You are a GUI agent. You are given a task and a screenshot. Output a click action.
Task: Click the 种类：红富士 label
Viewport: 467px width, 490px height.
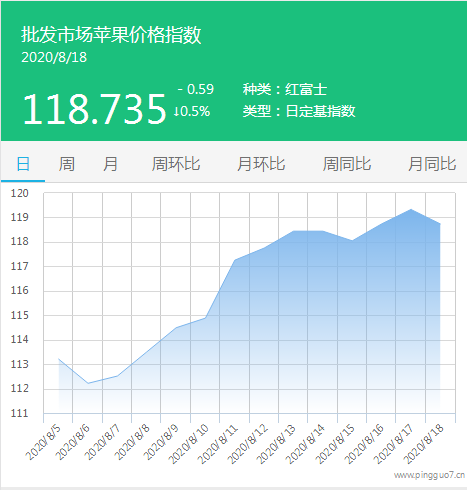[285, 89]
